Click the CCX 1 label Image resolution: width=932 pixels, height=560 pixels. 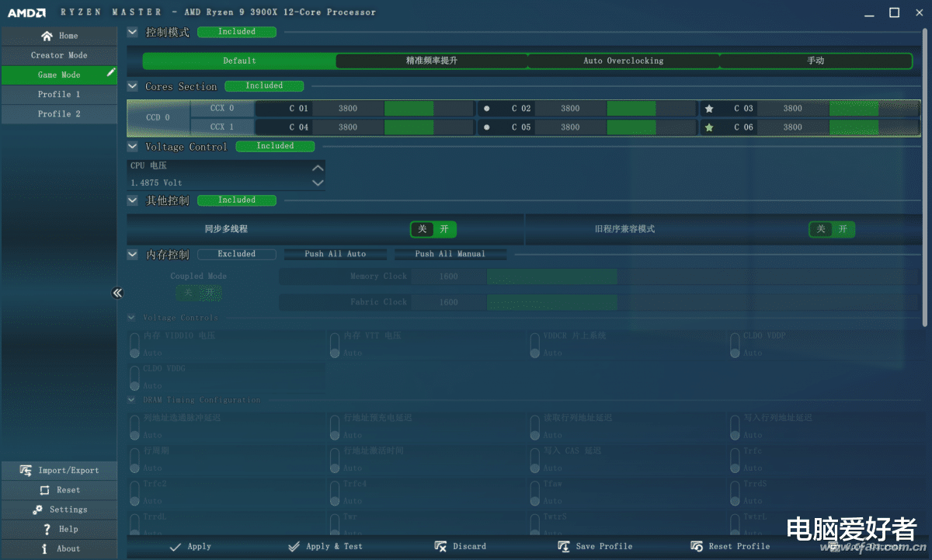pyautogui.click(x=222, y=127)
